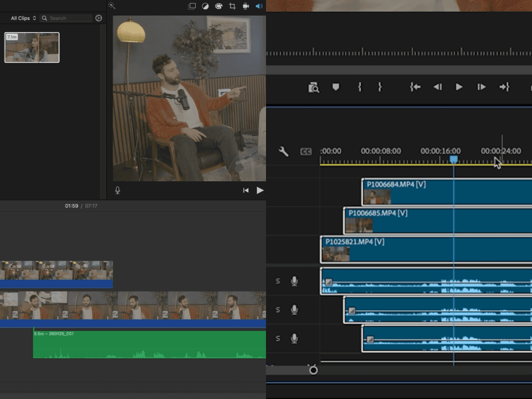Add a marker with the marker icon
532x399 pixels.
[x=336, y=87]
